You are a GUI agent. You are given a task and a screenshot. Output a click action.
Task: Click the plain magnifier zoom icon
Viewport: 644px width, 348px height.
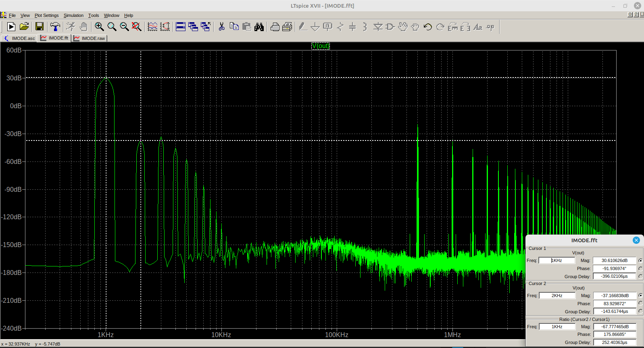[x=112, y=27]
